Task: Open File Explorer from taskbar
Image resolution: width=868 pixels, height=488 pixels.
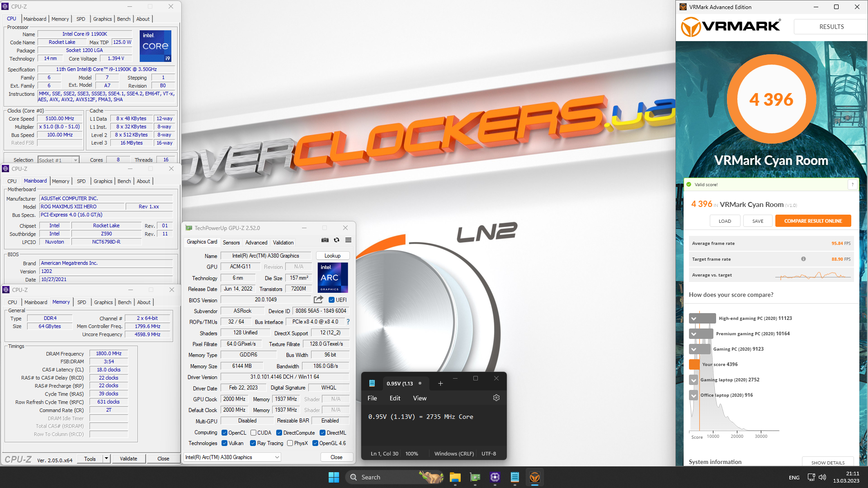Action: [x=455, y=477]
